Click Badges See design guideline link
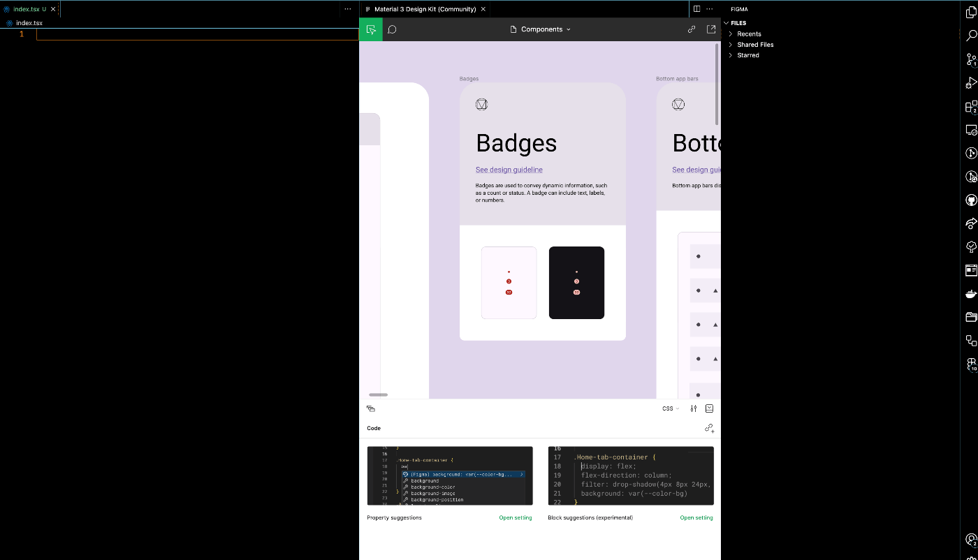978x560 pixels. (509, 170)
